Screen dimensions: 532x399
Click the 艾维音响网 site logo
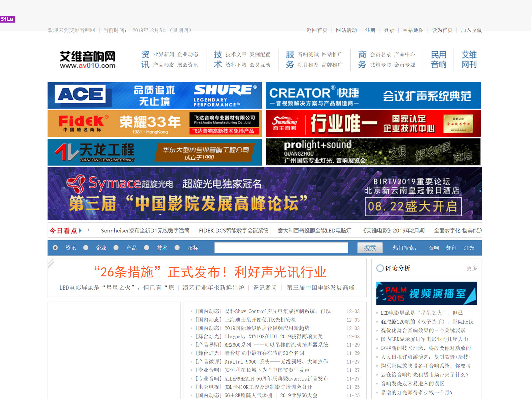[x=88, y=60]
